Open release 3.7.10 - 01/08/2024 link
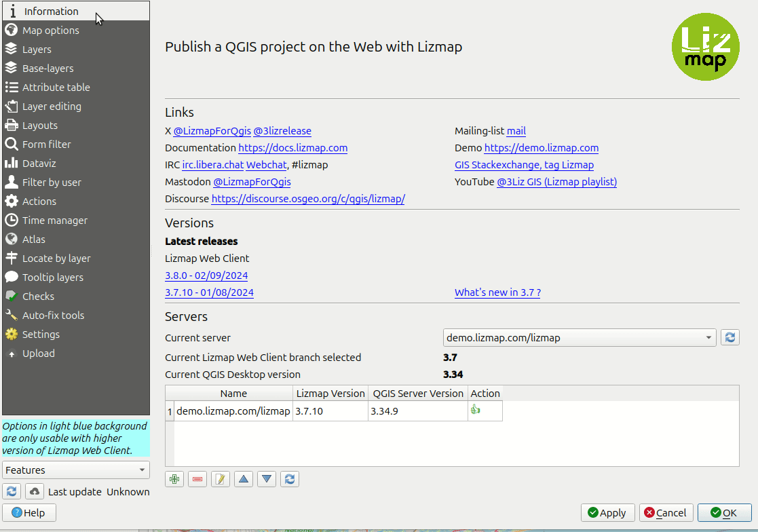 [209, 292]
